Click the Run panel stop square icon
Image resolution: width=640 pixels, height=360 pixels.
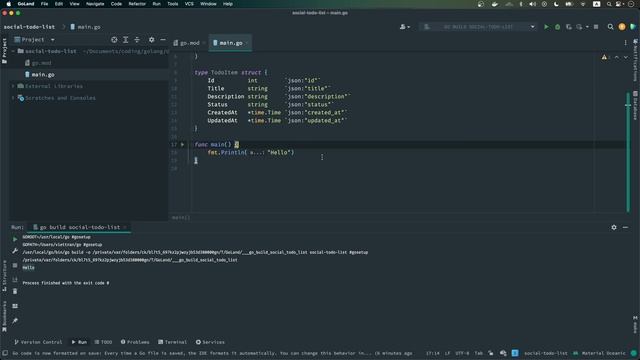15,265
